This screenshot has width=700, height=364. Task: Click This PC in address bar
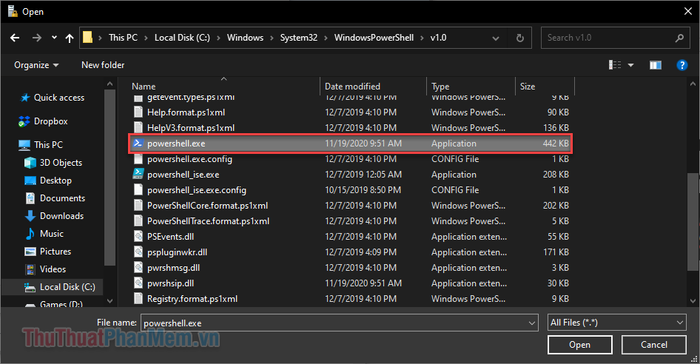tap(123, 38)
